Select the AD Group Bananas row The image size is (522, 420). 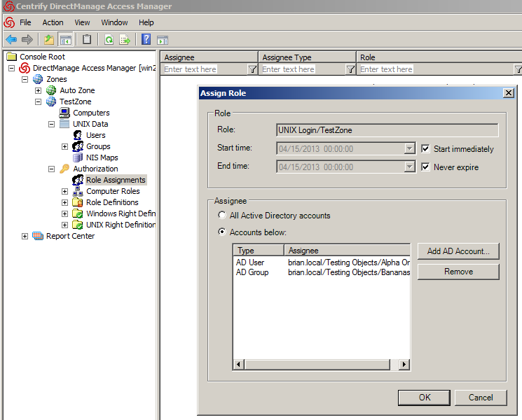pyautogui.click(x=322, y=272)
